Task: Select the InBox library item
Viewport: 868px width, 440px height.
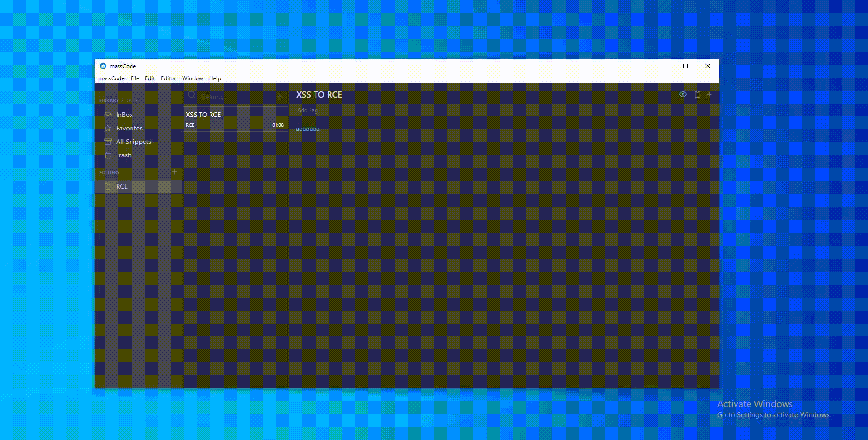Action: (x=138, y=115)
